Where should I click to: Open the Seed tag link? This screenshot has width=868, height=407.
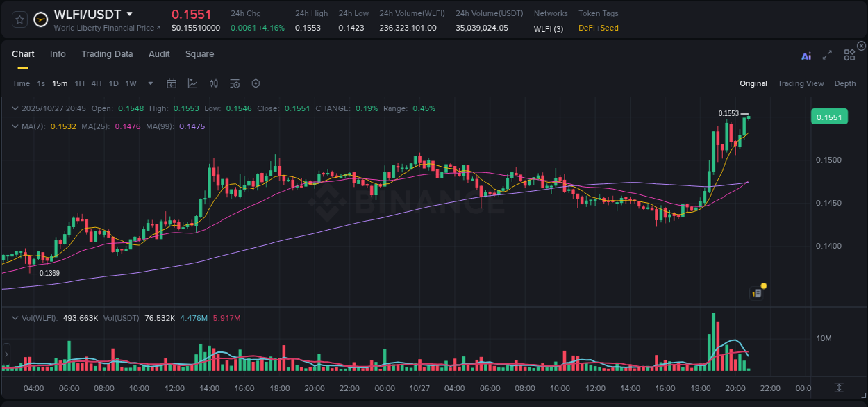[608, 28]
